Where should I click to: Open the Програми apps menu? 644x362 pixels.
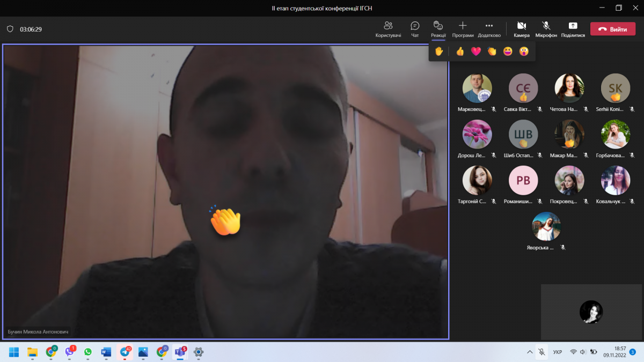pyautogui.click(x=463, y=29)
